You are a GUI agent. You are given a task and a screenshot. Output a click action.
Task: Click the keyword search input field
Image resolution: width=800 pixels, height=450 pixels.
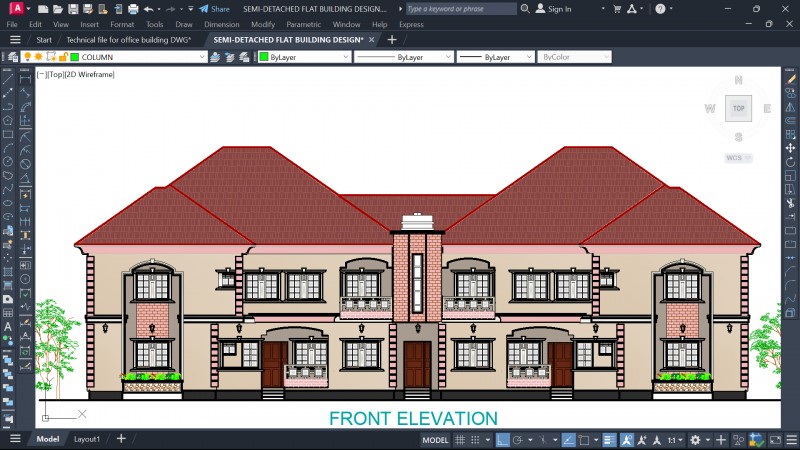pos(461,9)
